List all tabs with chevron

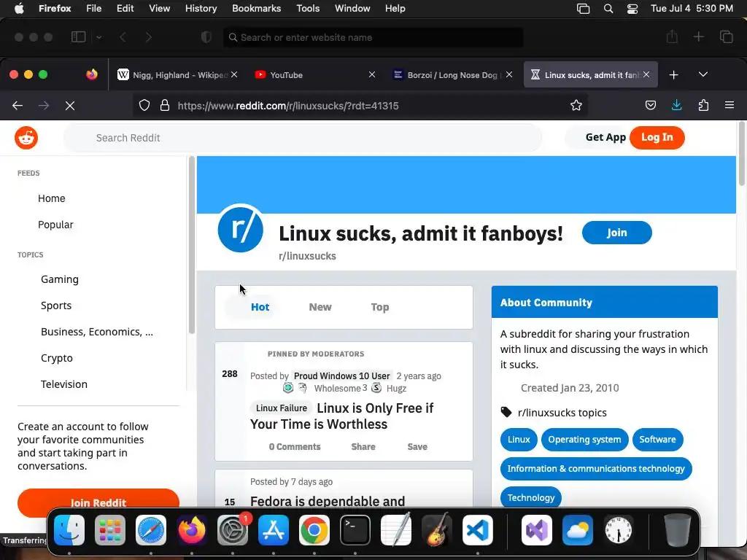pos(703,75)
